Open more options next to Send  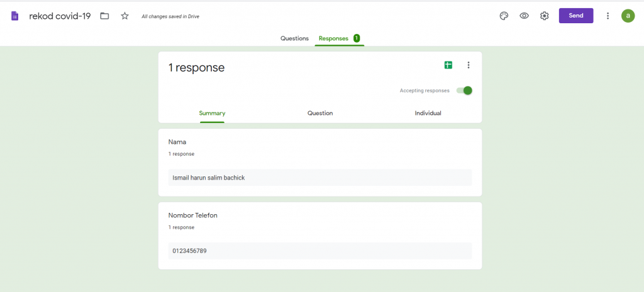coord(608,16)
